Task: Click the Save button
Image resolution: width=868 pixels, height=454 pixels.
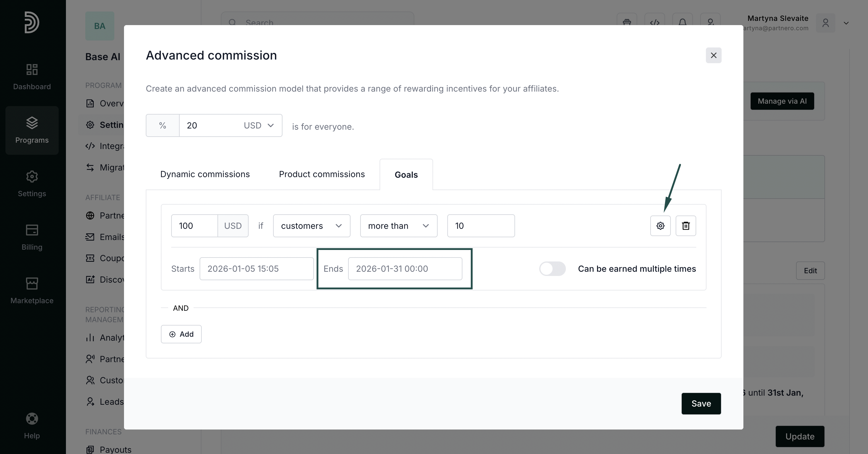Action: click(701, 404)
